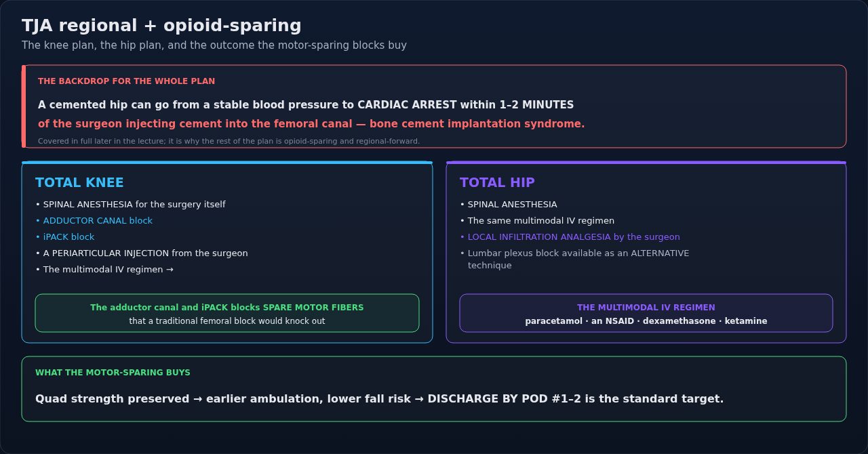Click the DISCHARGE BY POD #1–2 statement
868x454 pixels.
pos(380,399)
